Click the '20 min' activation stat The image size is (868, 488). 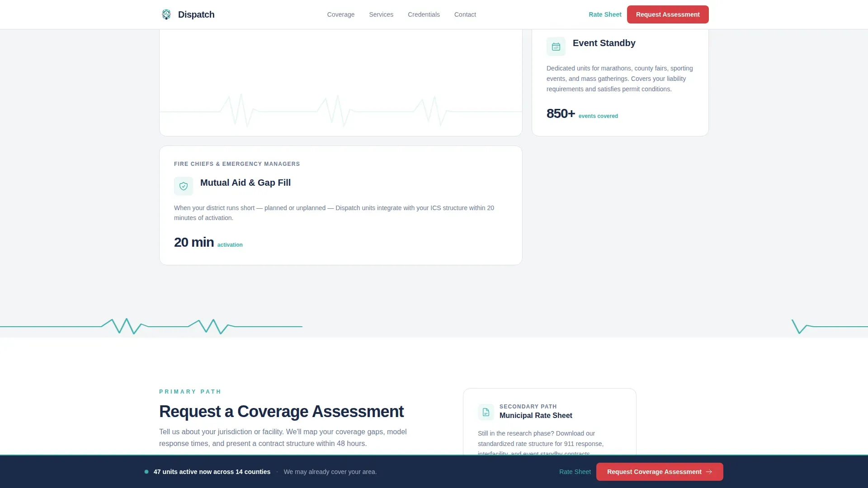pos(194,242)
